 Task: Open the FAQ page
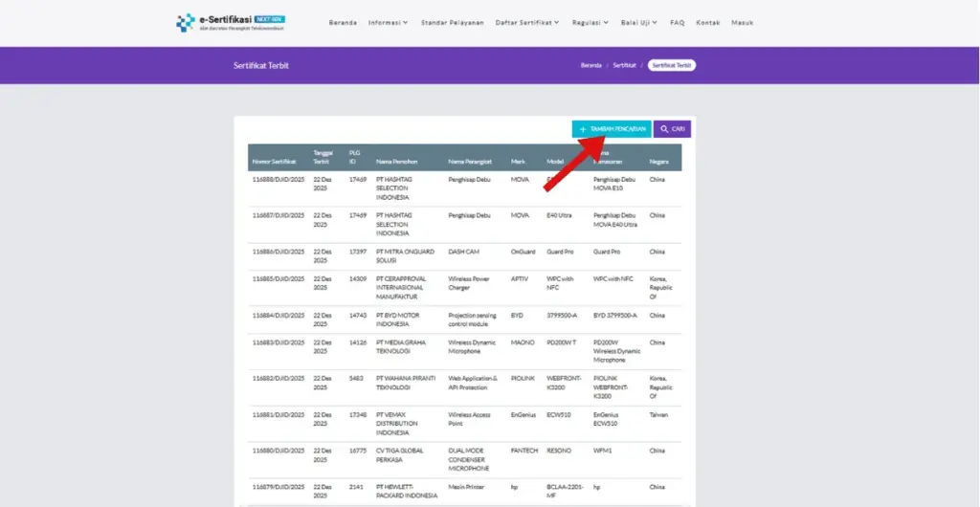click(677, 22)
